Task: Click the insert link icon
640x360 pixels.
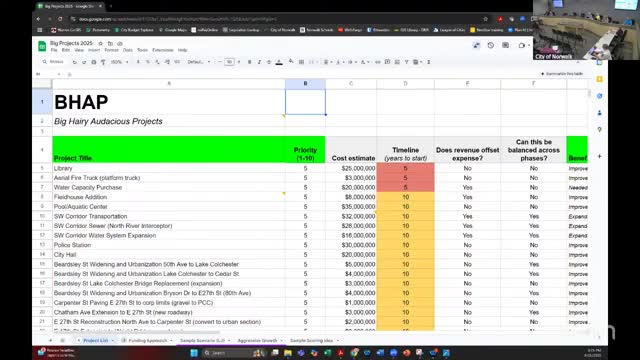Action: (378, 62)
